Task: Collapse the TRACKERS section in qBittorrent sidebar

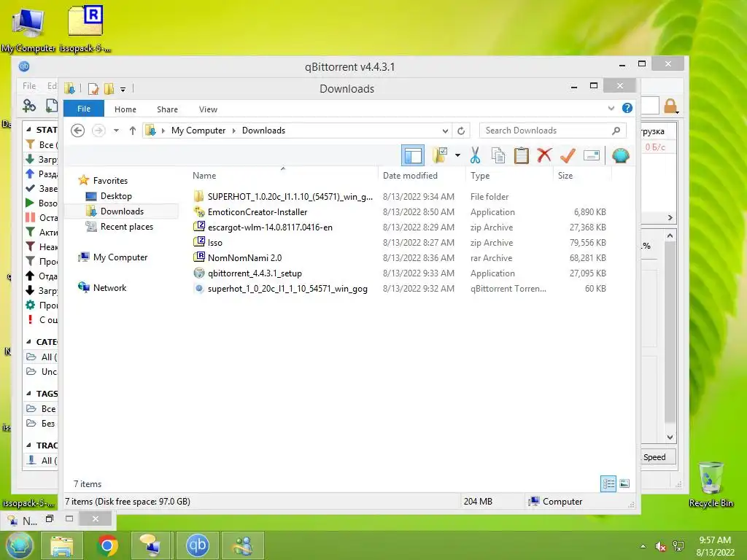Action: pyautogui.click(x=28, y=446)
